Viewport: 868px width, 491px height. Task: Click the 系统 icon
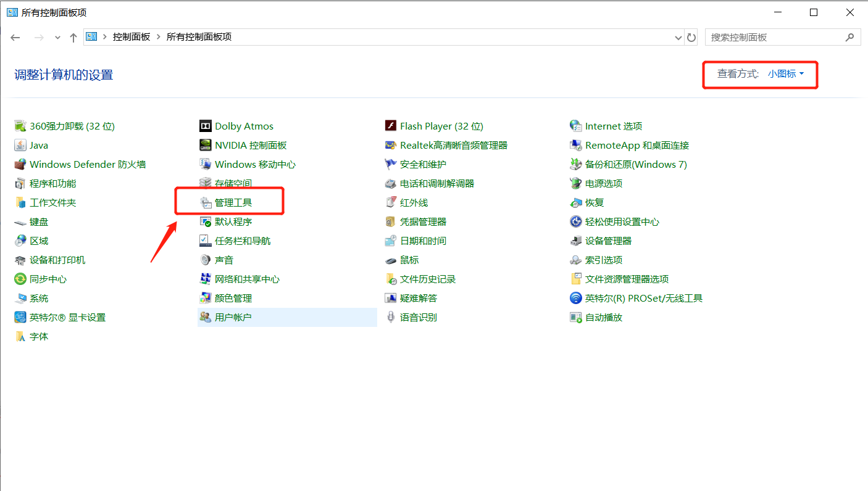20,299
